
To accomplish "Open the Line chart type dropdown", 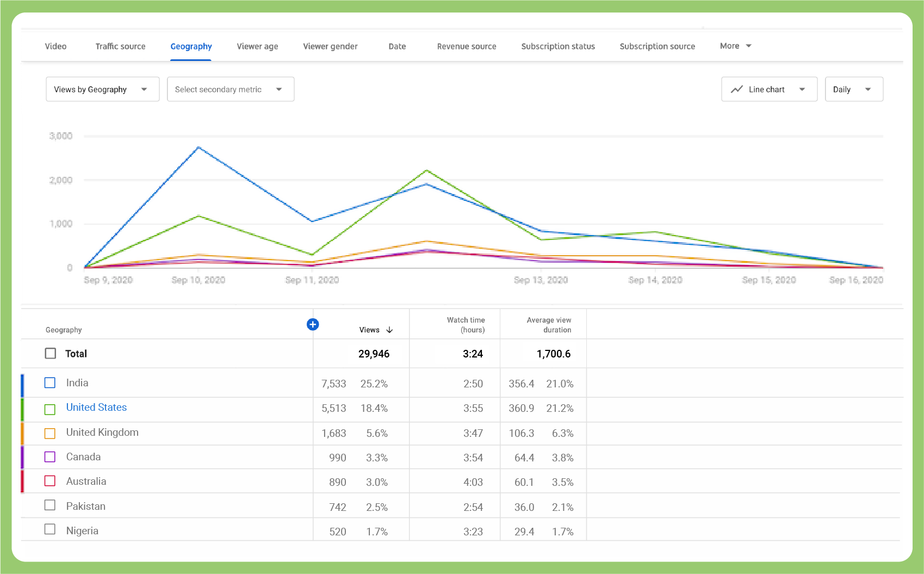I will tap(769, 89).
